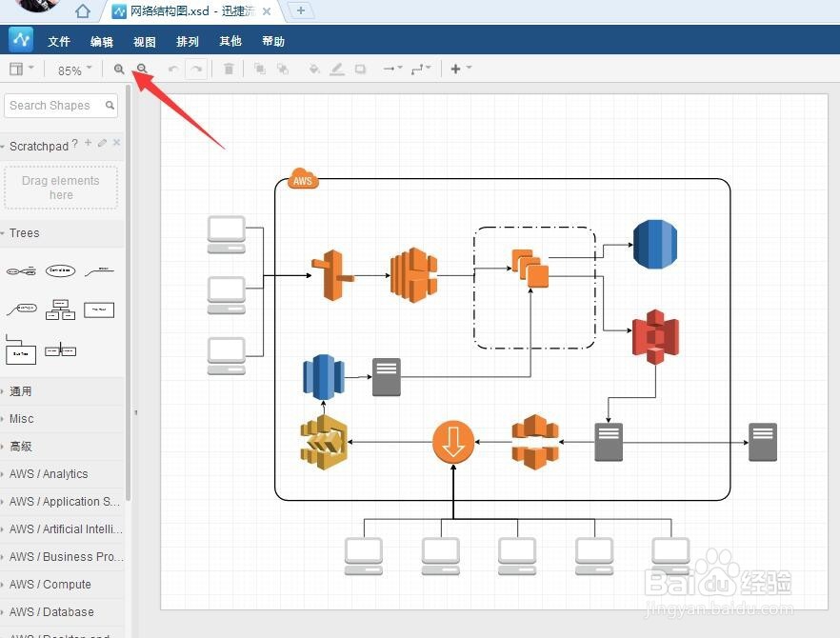
Task: Expand the AWS / Artificial Intelli... category
Action: 62,529
